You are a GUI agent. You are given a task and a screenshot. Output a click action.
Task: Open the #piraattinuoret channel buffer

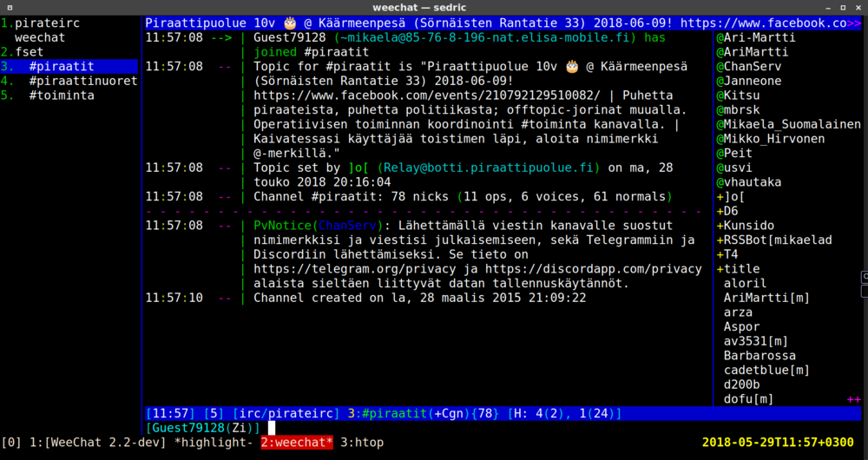(x=82, y=81)
